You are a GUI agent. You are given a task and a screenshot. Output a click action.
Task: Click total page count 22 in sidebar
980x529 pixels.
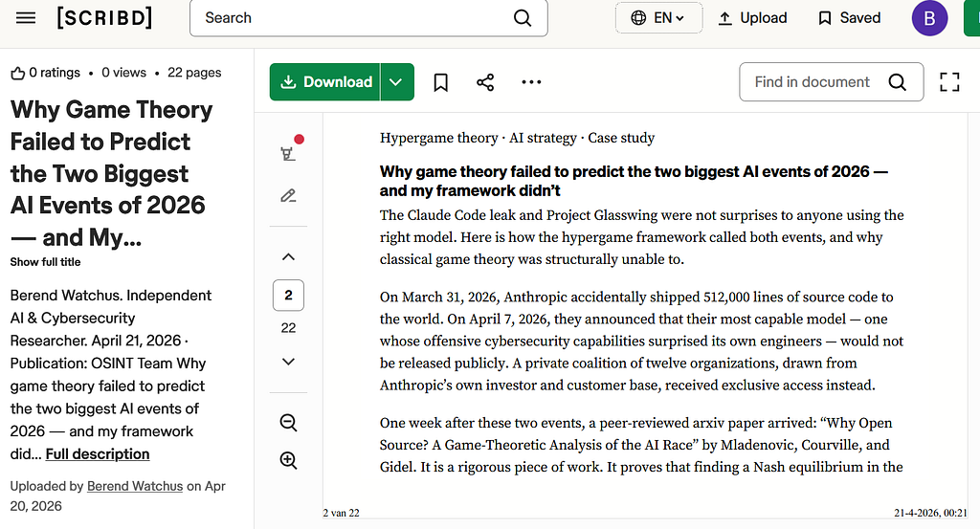point(288,328)
